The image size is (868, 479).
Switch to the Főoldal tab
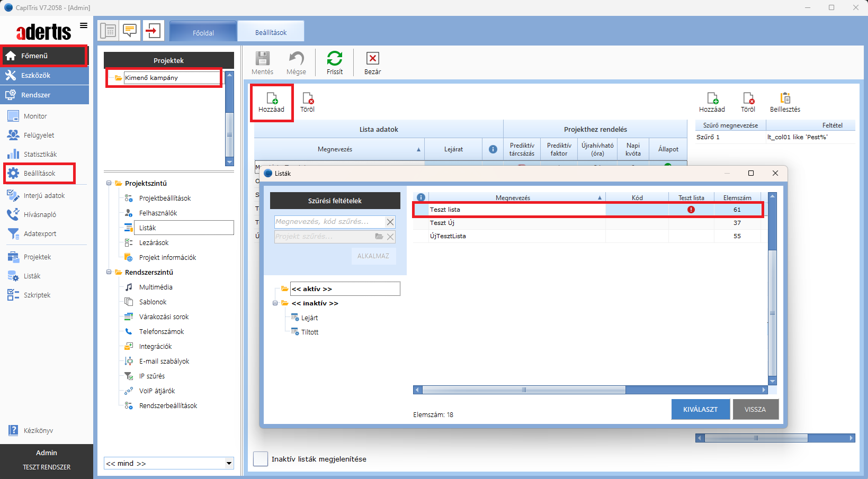[203, 32]
